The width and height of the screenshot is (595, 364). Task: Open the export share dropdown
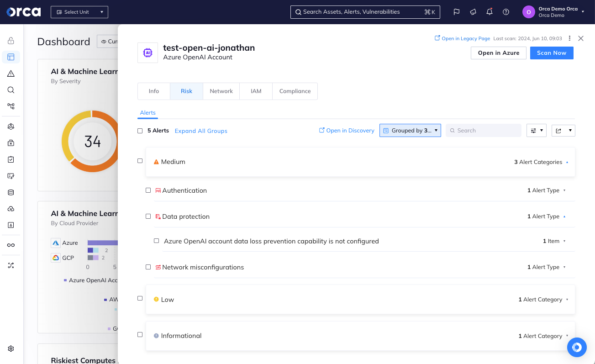(x=563, y=131)
